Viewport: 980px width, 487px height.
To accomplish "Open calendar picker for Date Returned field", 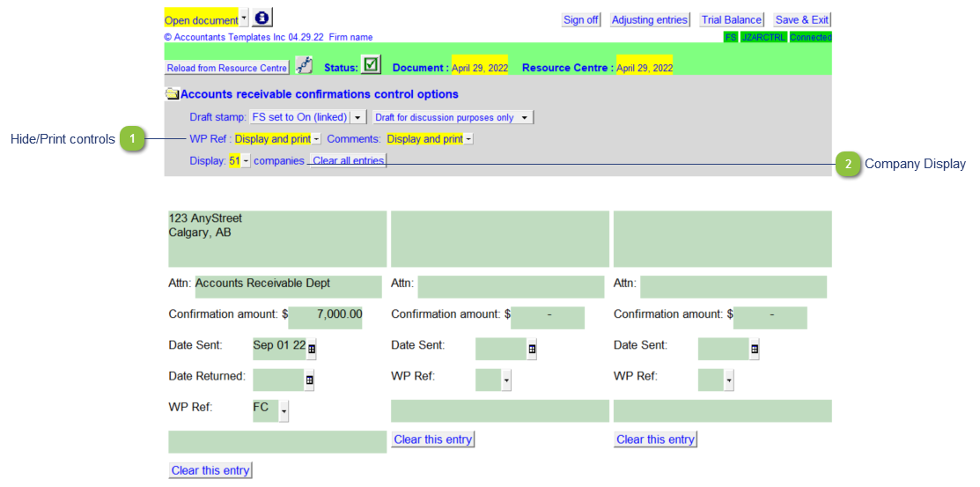I will tap(309, 380).
